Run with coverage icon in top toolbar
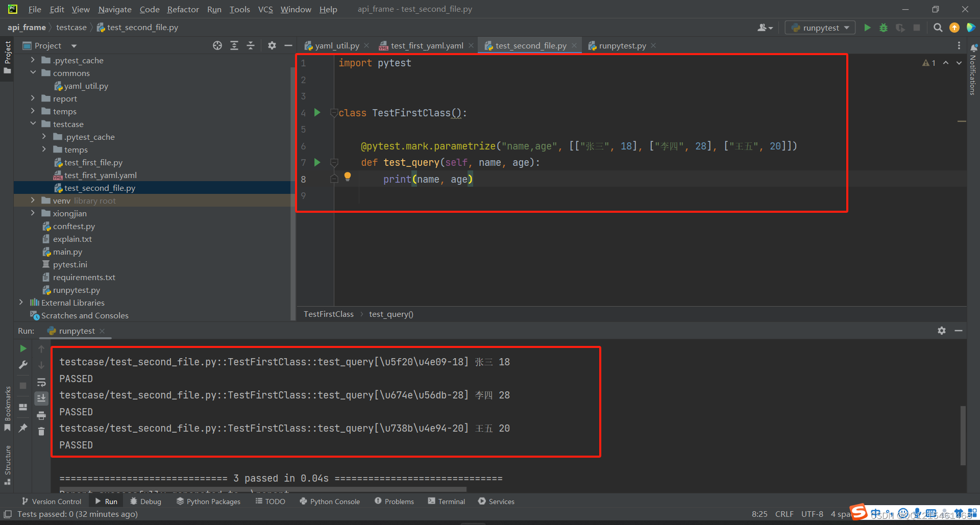The width and height of the screenshot is (980, 525). tap(900, 28)
